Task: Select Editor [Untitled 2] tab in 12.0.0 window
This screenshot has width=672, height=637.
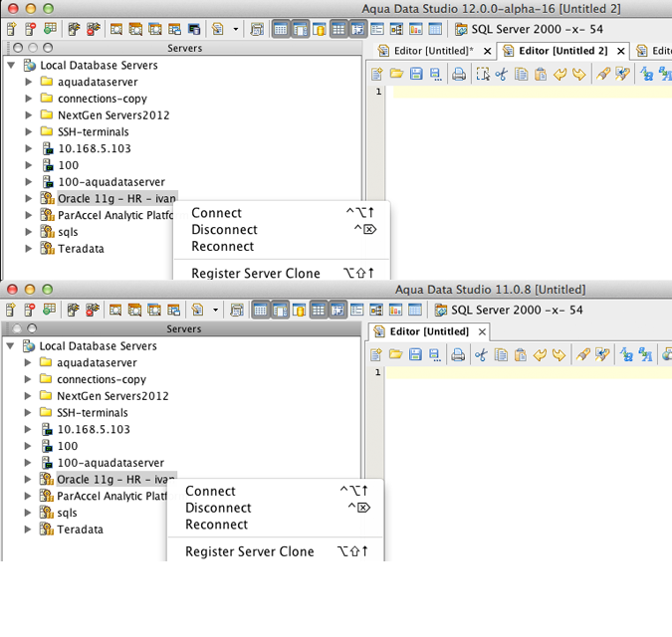Action: click(562, 51)
